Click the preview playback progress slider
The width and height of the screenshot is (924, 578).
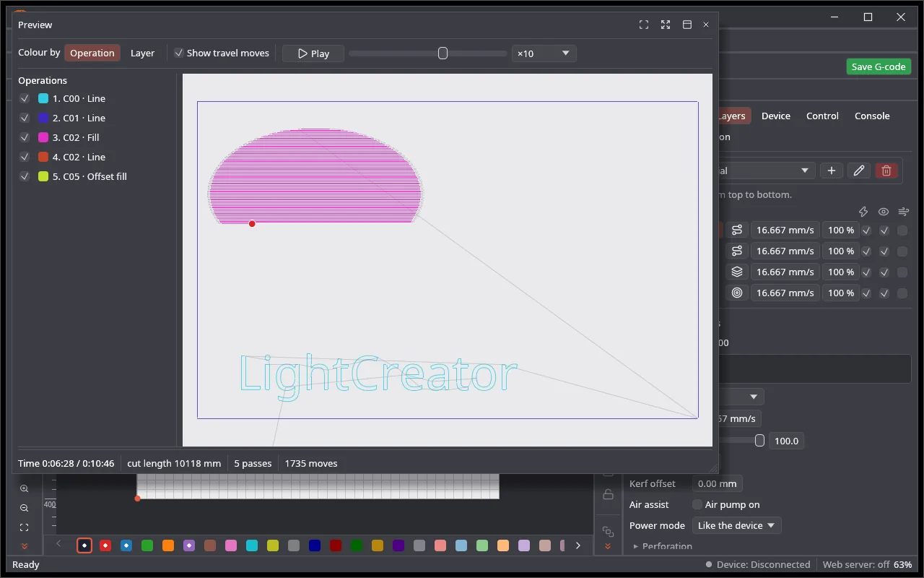[x=427, y=53]
